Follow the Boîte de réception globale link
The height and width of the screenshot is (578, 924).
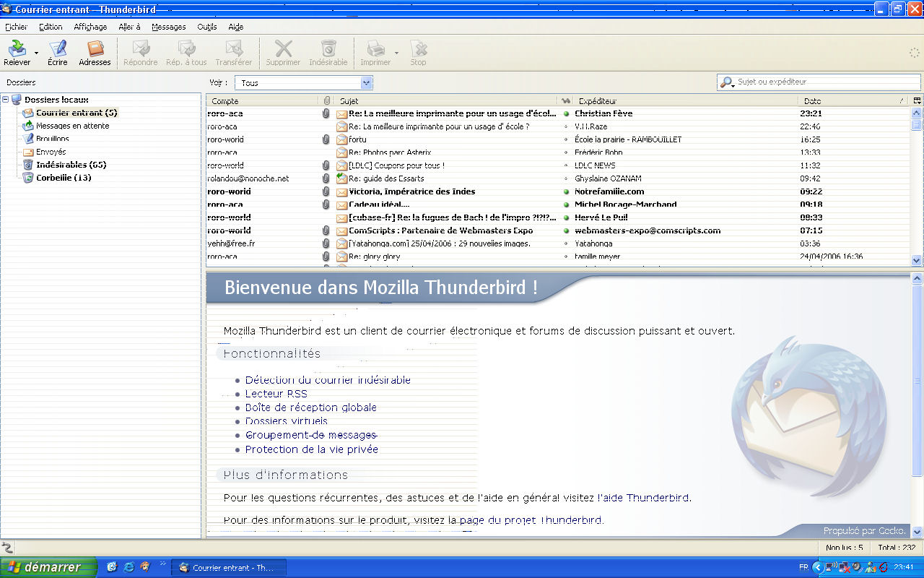310,407
